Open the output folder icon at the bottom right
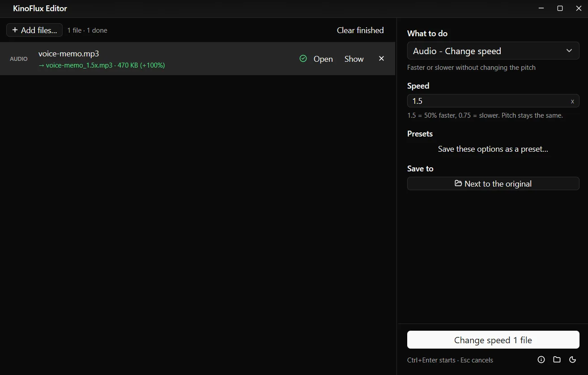588x375 pixels. pyautogui.click(x=557, y=359)
